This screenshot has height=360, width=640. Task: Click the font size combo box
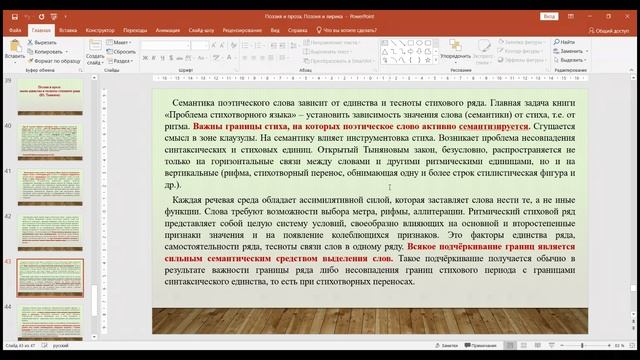(x=200, y=45)
